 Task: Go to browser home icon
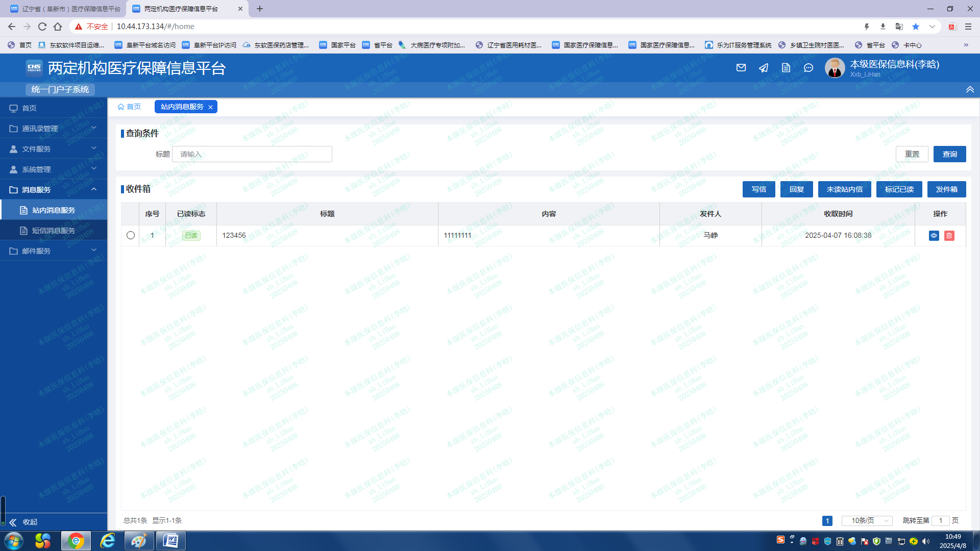(58, 27)
